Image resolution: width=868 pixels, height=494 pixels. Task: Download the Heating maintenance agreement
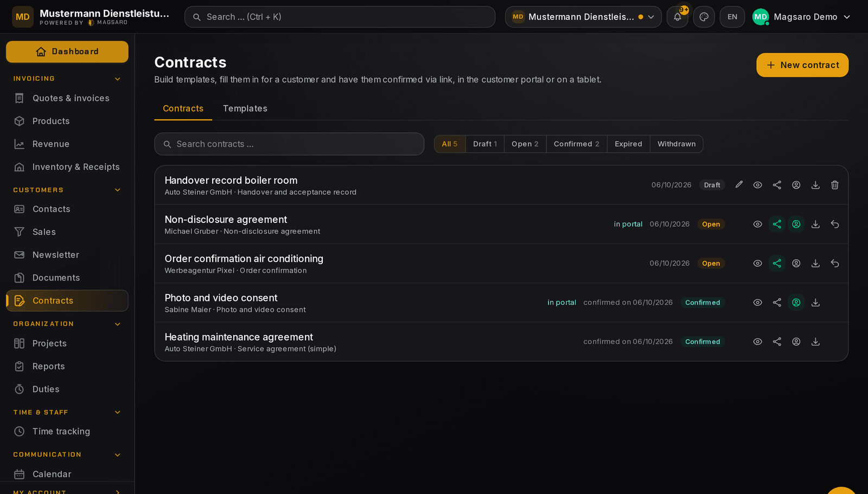[x=815, y=342]
